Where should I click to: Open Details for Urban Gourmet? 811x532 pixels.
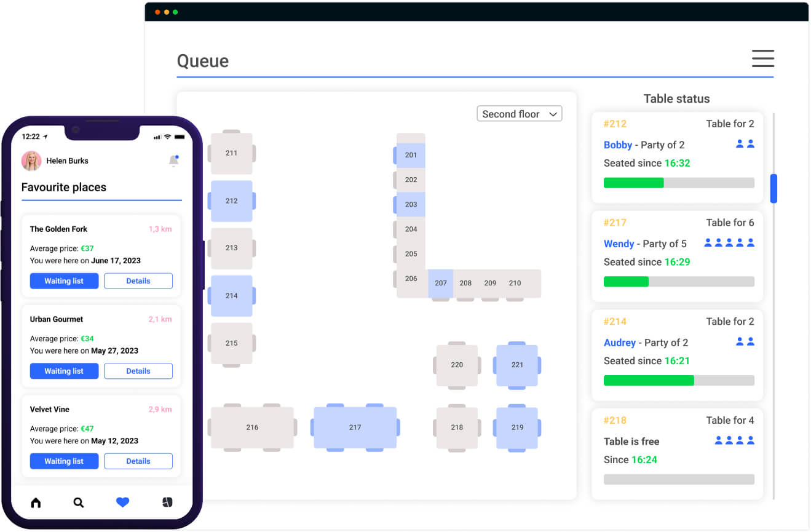[138, 371]
